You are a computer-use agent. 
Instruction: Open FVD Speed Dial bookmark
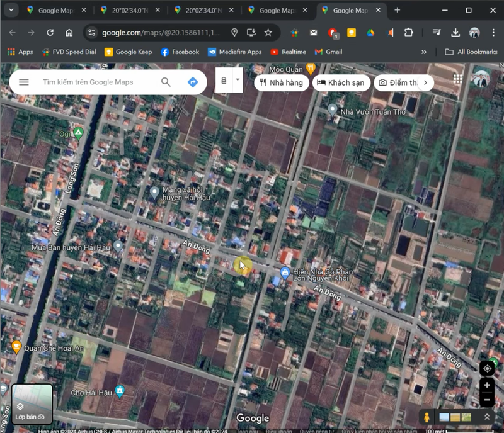[x=69, y=52]
